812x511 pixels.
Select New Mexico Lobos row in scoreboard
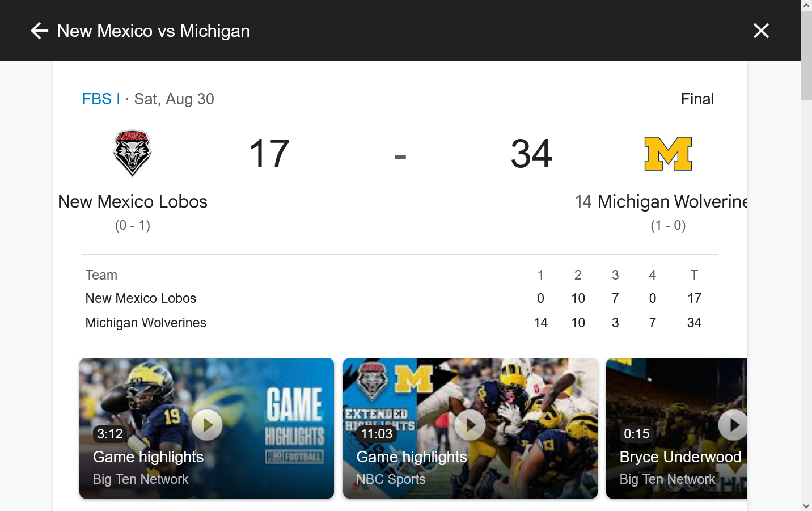pos(400,298)
